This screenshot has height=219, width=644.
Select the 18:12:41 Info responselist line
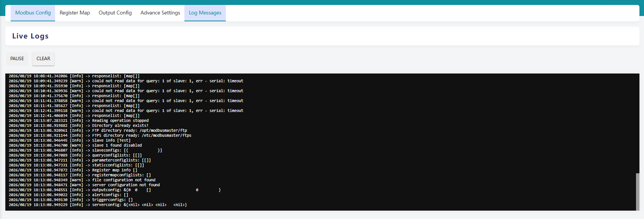74,116
